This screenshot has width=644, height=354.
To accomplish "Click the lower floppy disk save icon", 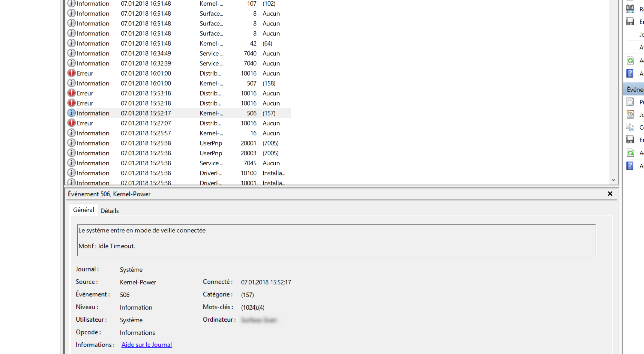I will (630, 140).
